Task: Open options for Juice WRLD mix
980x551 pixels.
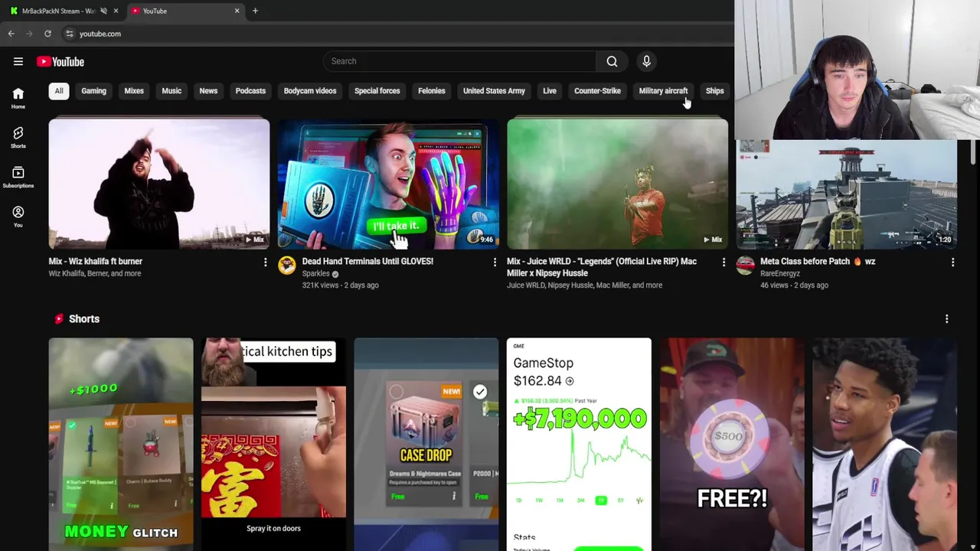Action: tap(724, 262)
